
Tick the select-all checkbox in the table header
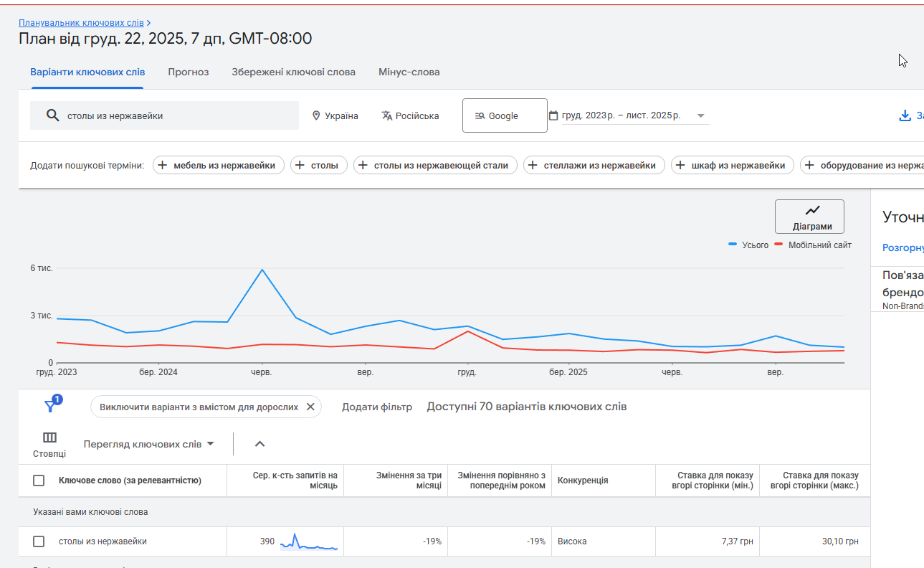pyautogui.click(x=39, y=481)
